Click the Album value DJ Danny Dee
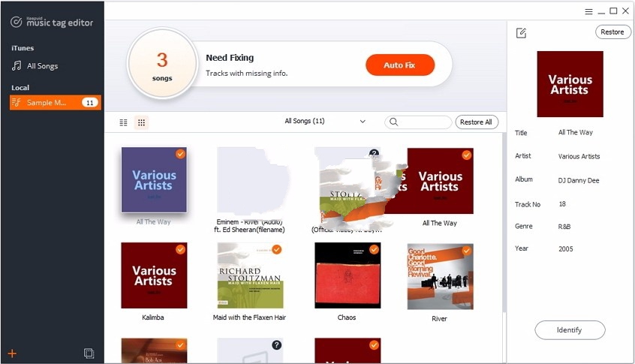Viewport: 635px width, 364px height. click(579, 181)
